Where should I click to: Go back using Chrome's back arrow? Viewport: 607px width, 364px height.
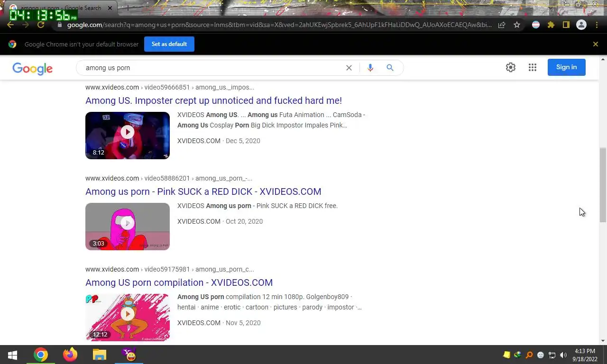tap(10, 25)
